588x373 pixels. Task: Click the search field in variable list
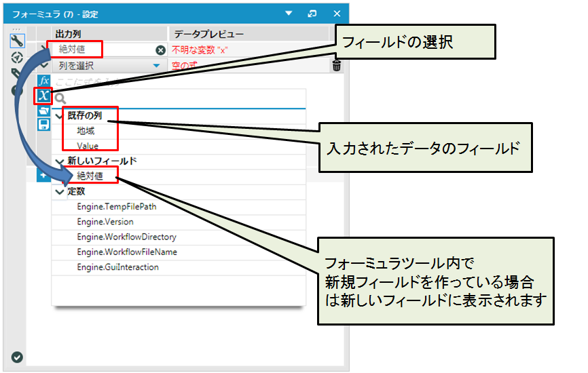(x=183, y=99)
